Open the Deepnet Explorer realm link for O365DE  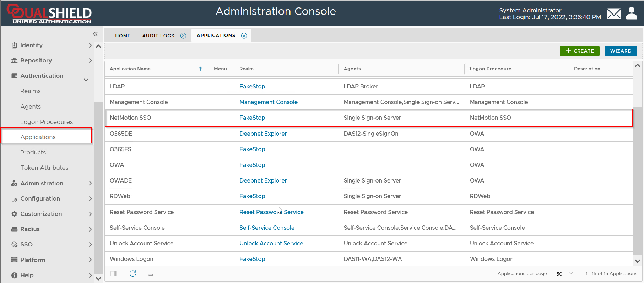(x=263, y=134)
